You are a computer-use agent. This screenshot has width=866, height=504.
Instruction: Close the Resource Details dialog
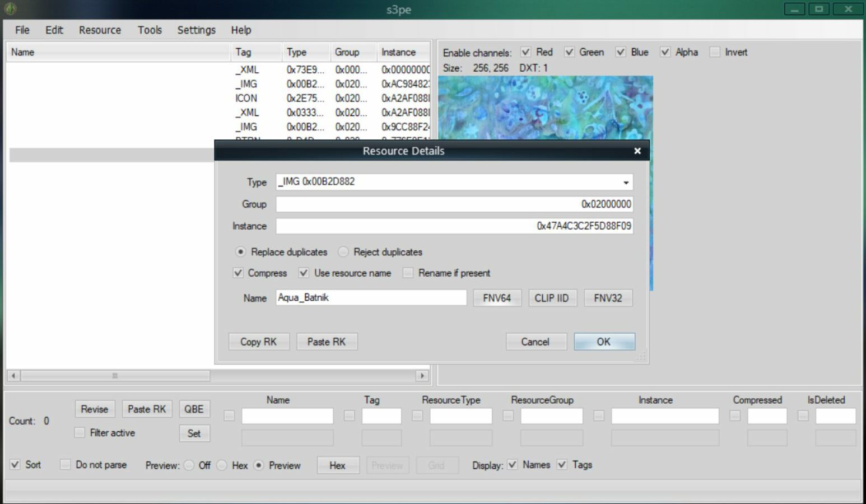(637, 151)
